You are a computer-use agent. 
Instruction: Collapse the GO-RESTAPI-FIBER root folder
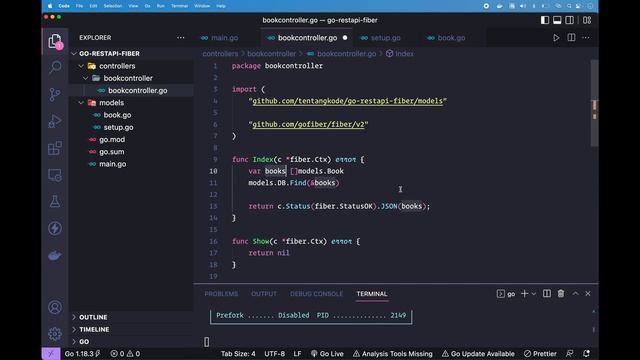[74, 53]
